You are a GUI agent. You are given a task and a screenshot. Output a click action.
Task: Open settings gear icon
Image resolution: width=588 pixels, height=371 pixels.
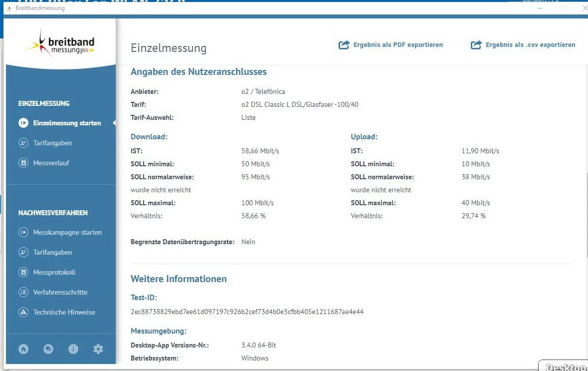[x=98, y=349]
